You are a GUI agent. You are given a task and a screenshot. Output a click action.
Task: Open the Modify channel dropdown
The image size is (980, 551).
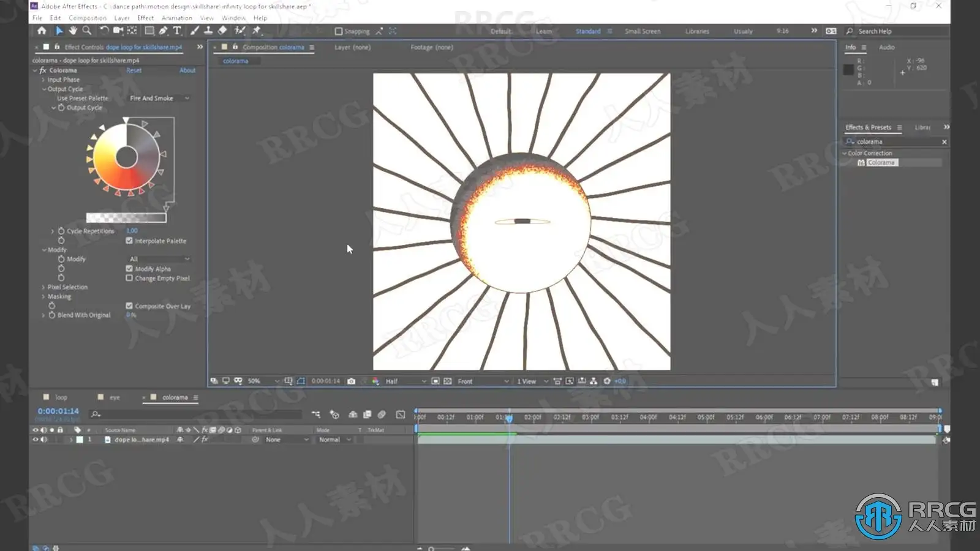click(x=159, y=259)
